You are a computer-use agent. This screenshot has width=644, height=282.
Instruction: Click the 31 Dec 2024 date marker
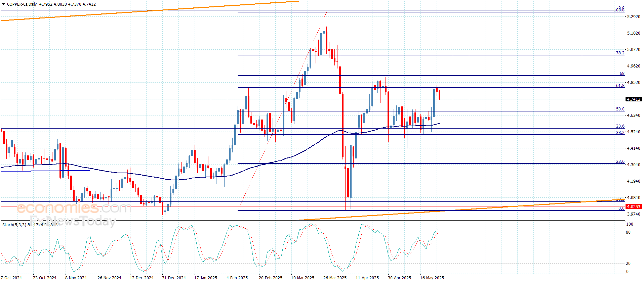pyautogui.click(x=173, y=278)
